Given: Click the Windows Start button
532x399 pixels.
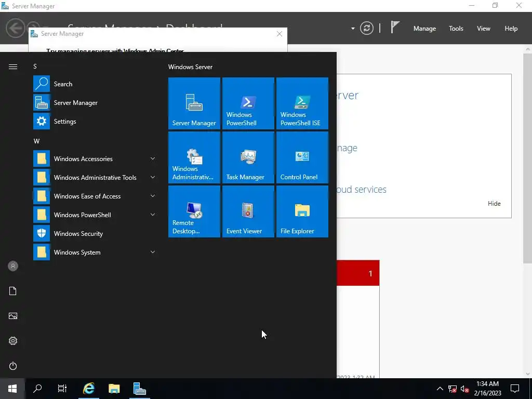Looking at the screenshot, I should click(12, 389).
